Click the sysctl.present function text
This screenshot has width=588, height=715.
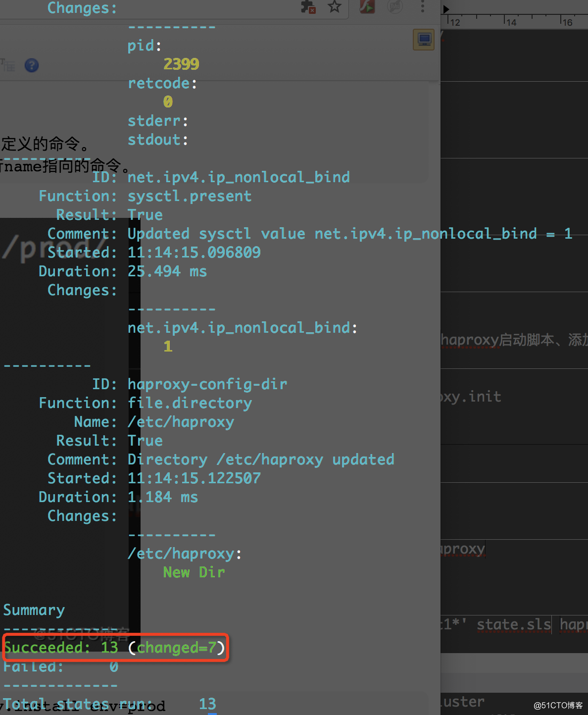(190, 196)
